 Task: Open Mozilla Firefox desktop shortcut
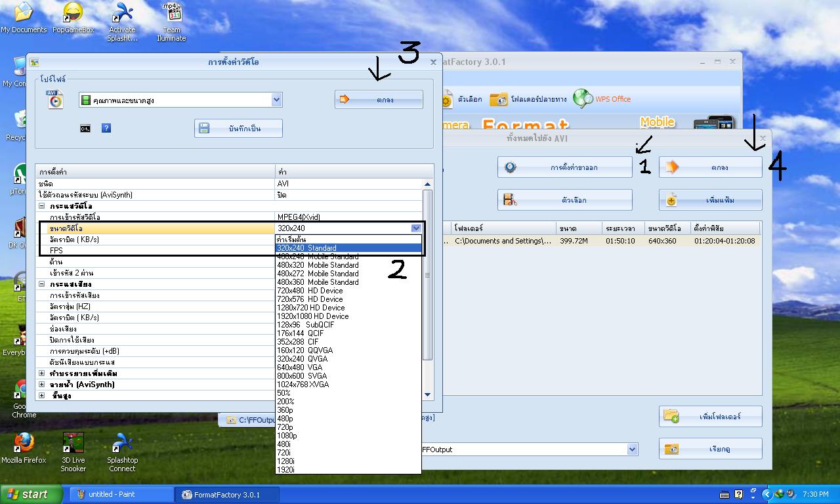pyautogui.click(x=24, y=448)
